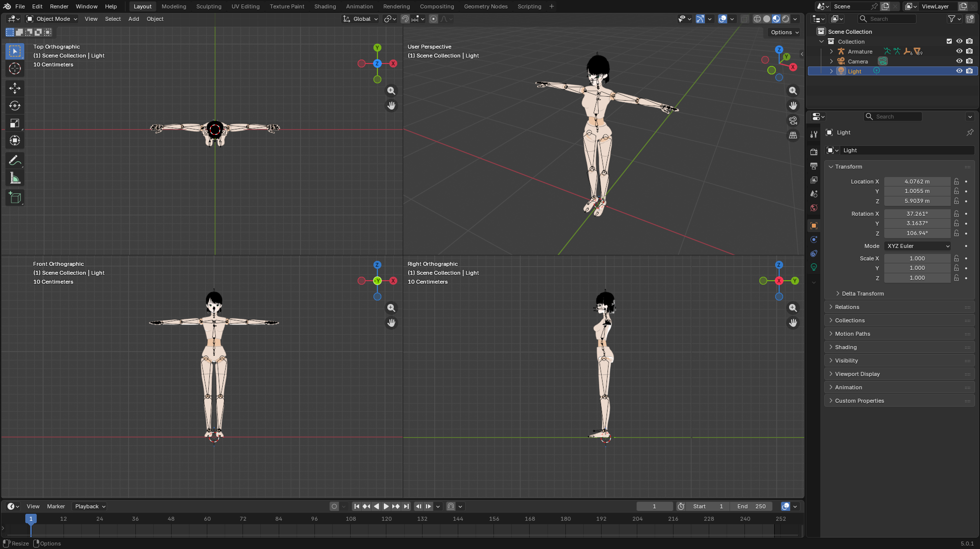Open the rotation Mode XYZ Euler dropdown
Screen dimensions: 980x549
click(918, 246)
